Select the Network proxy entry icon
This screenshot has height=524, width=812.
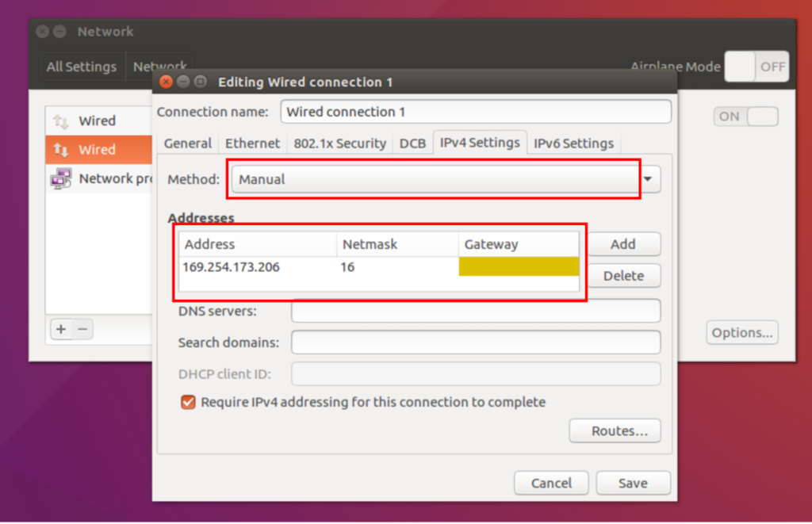61,178
